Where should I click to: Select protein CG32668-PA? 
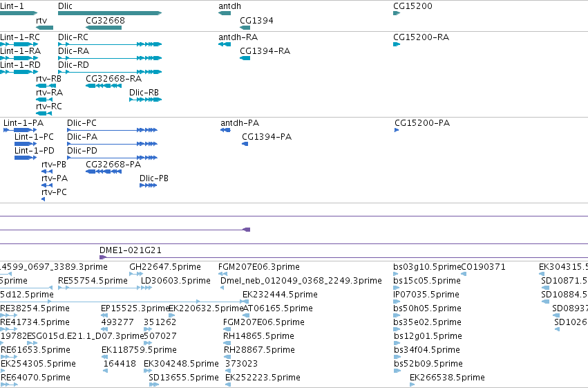click(104, 172)
